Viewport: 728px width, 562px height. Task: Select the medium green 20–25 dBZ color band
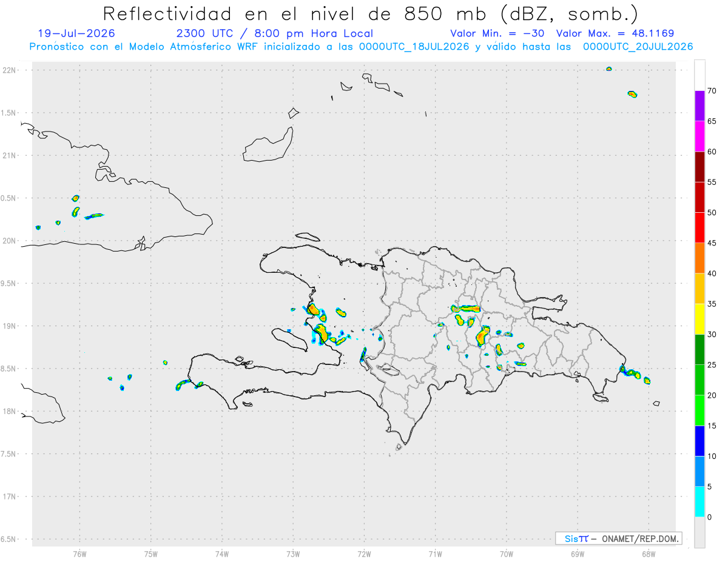click(x=699, y=380)
